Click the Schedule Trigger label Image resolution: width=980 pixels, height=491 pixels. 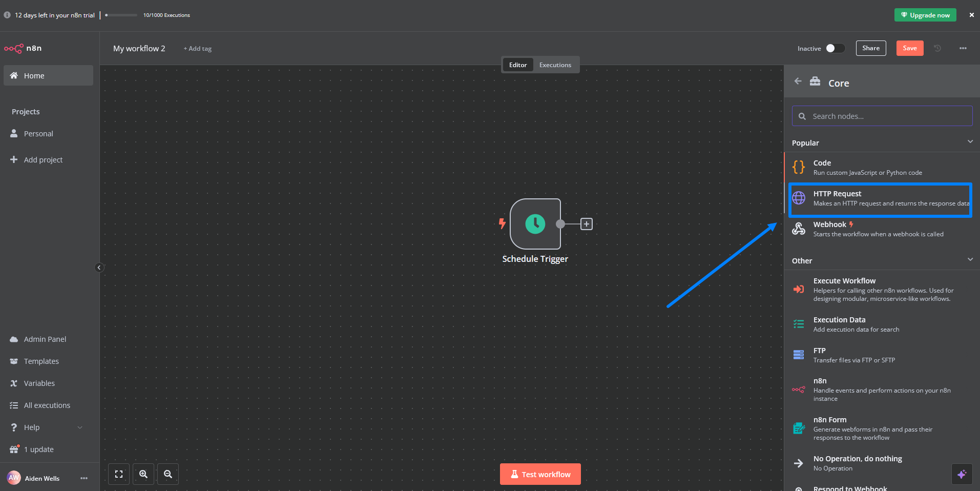pos(535,259)
